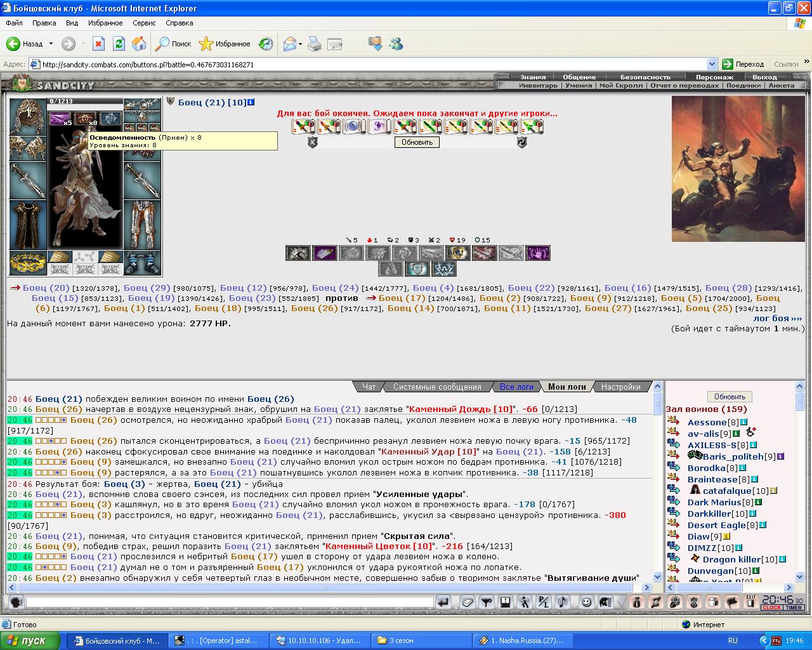Click the purple scroll combat skill icon

click(x=325, y=253)
